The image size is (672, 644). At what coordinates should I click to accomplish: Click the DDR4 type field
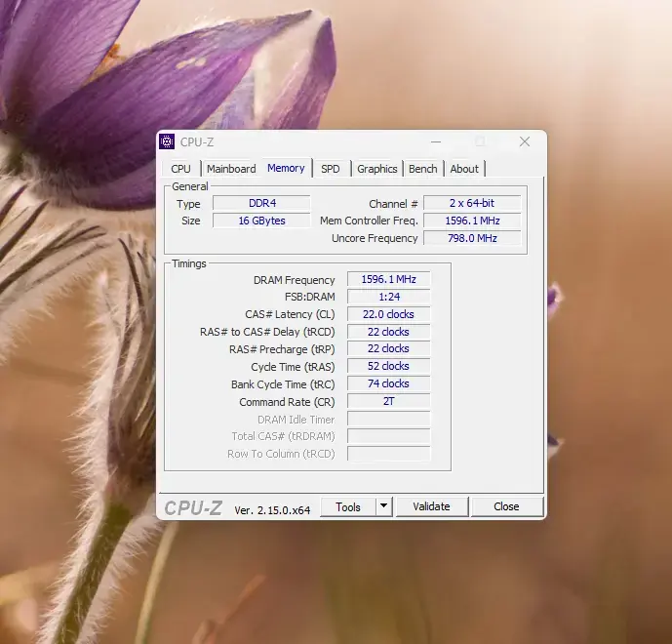pos(261,203)
